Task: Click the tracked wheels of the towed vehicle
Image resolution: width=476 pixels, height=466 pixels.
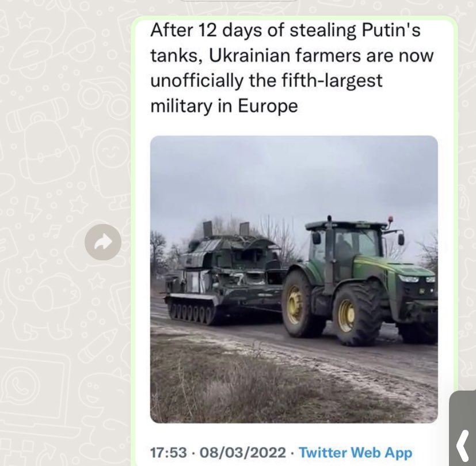Action: pos(192,313)
